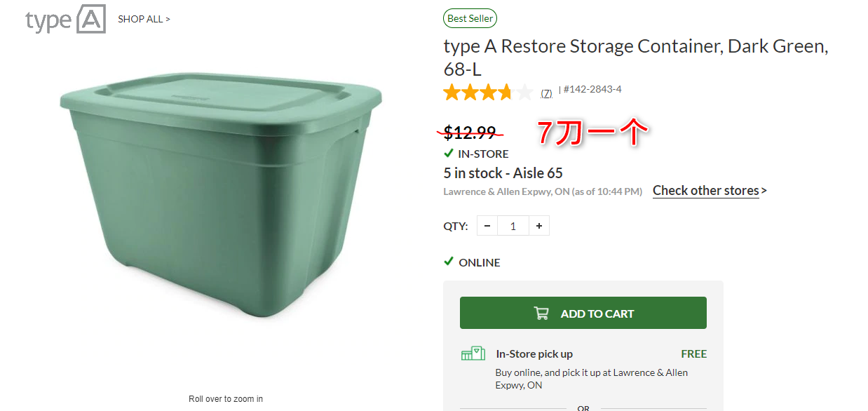868x411 pixels.
Task: Click the ONLINE availability checkmark
Action: 449,262
